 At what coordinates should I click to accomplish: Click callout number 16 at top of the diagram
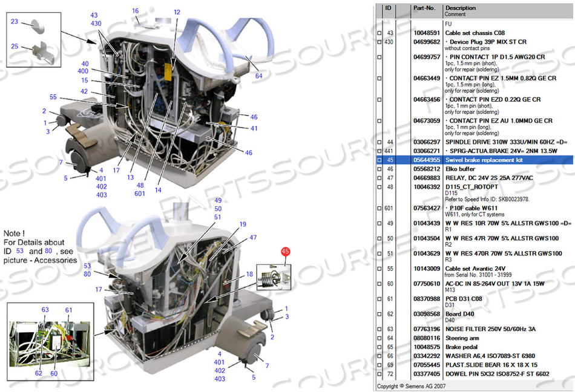tap(136, 11)
